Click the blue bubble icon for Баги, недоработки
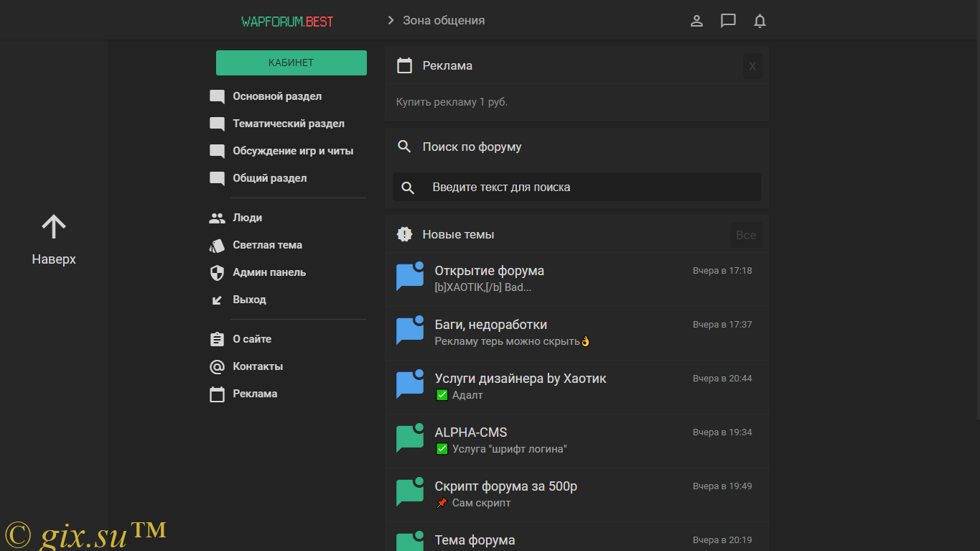This screenshot has height=551, width=980. (x=410, y=330)
